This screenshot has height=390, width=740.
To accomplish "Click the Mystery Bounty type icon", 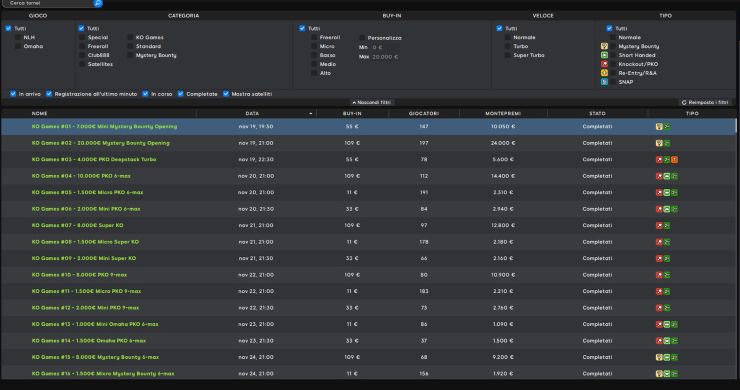I will [604, 46].
